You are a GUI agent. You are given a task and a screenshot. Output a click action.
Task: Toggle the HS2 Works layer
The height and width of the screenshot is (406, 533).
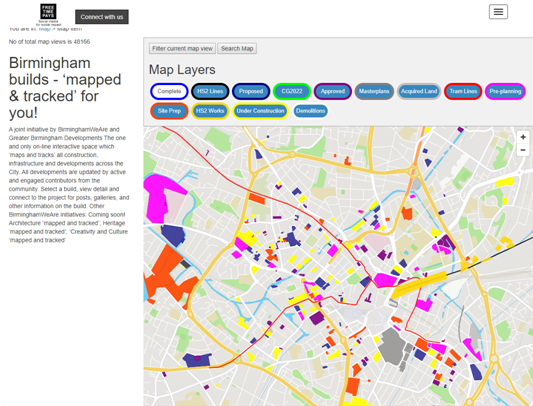(210, 111)
